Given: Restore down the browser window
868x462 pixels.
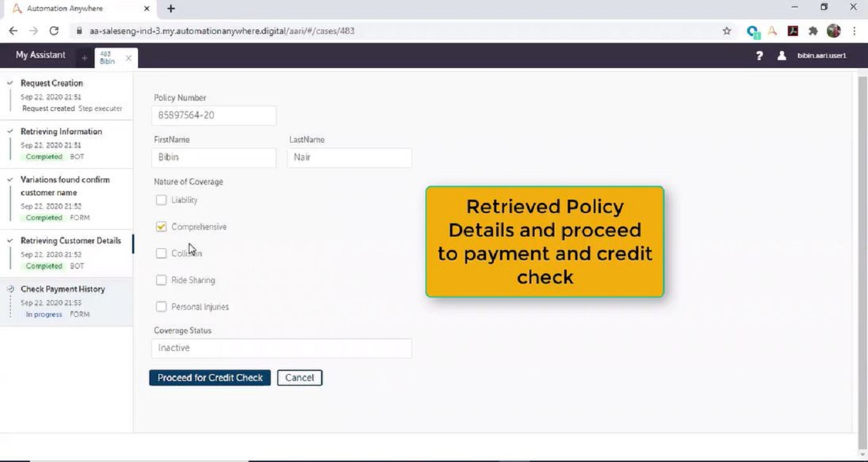Looking at the screenshot, I should click(824, 7).
